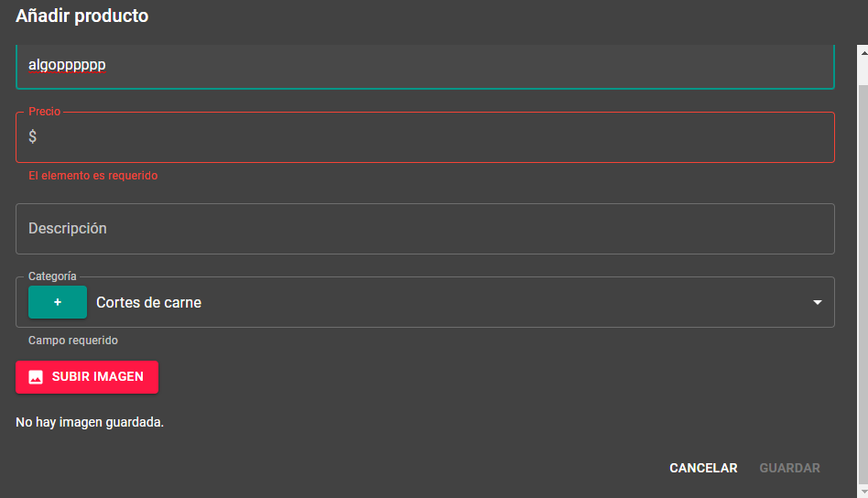Click the 'No hay imagen guardada.' text
868x498 pixels.
90,422
